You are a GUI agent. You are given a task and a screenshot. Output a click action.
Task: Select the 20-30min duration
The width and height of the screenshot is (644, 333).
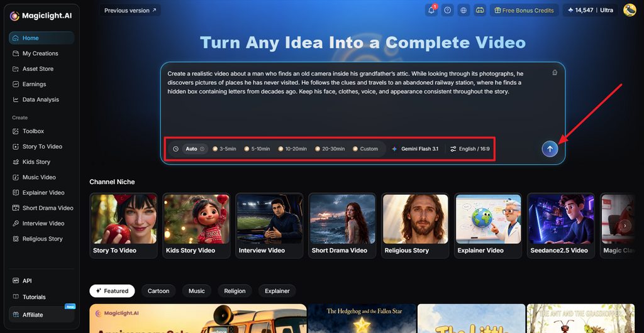tap(330, 149)
